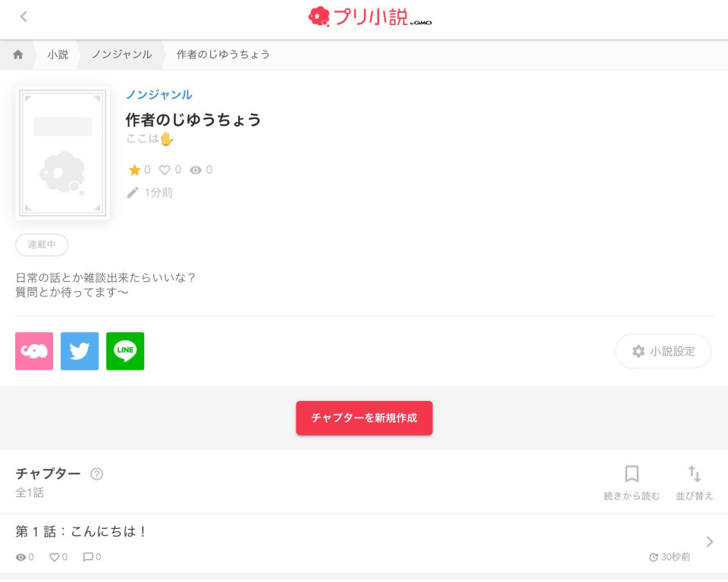Click the star rating icon
The image size is (728, 582).
pyautogui.click(x=134, y=170)
